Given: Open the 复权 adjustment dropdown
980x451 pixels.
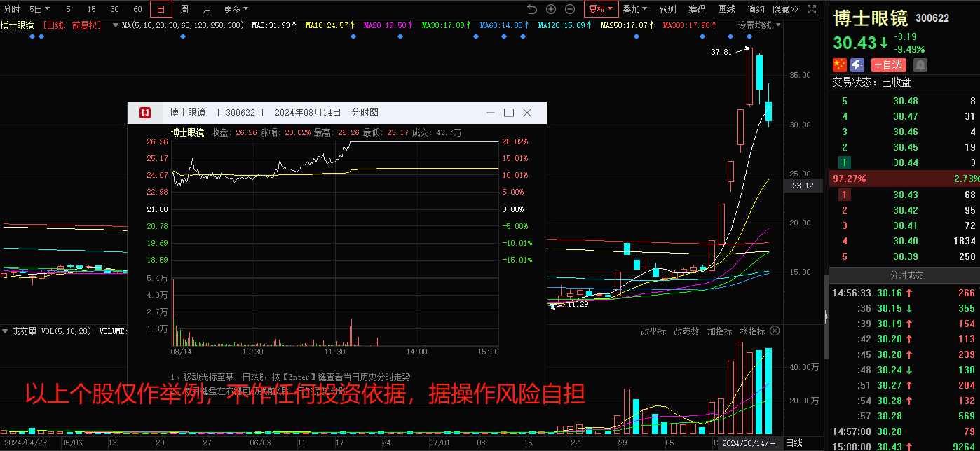Looking at the screenshot, I should pyautogui.click(x=601, y=9).
